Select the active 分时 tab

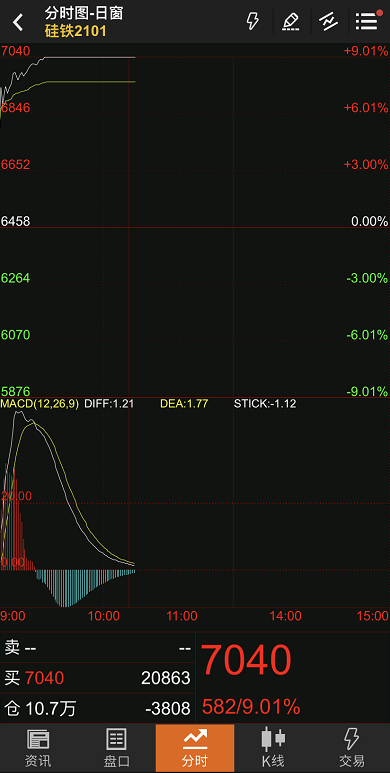195,748
